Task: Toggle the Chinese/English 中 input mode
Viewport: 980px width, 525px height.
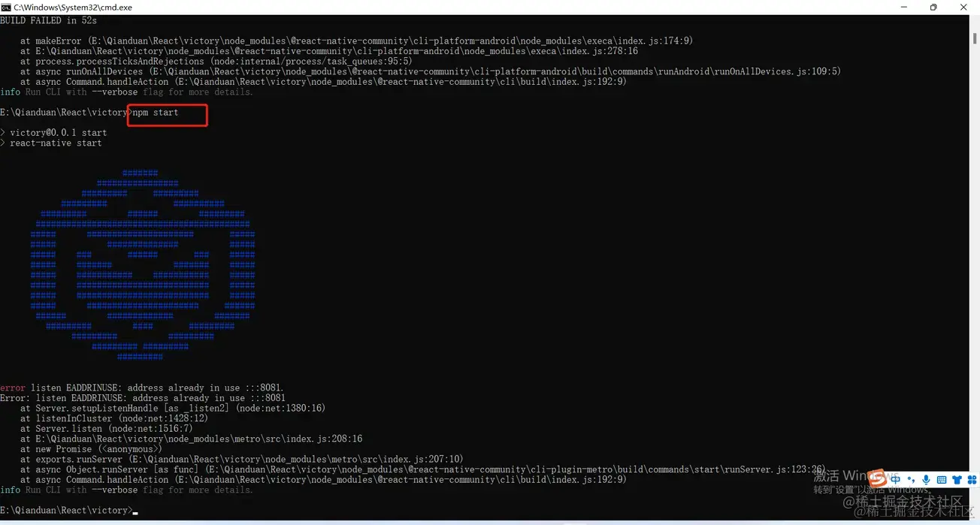Action: (x=895, y=479)
